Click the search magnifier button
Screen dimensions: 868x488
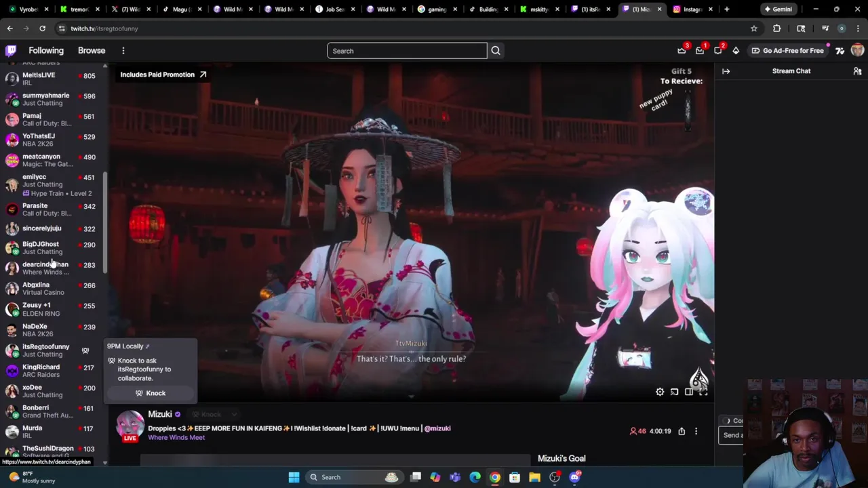coord(496,51)
